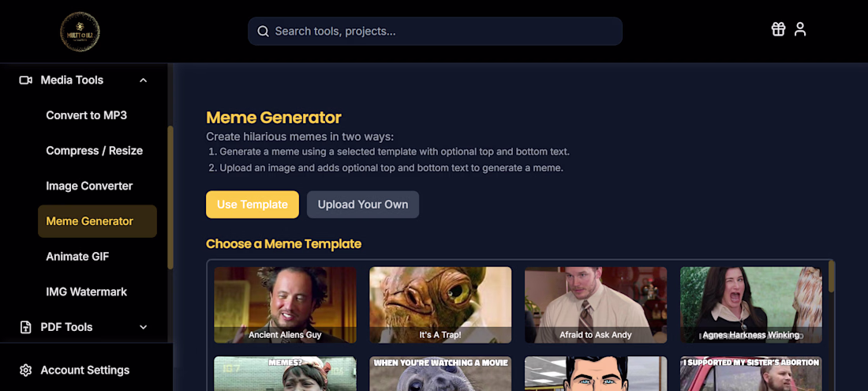Image resolution: width=868 pixels, height=391 pixels.
Task: Select the Ancient Aliens Guy template
Action: (x=285, y=305)
